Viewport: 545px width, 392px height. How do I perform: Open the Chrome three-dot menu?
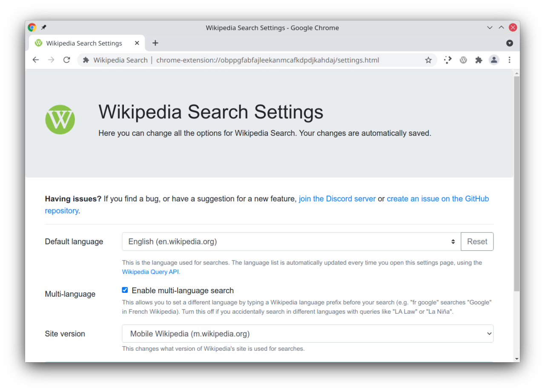click(509, 60)
